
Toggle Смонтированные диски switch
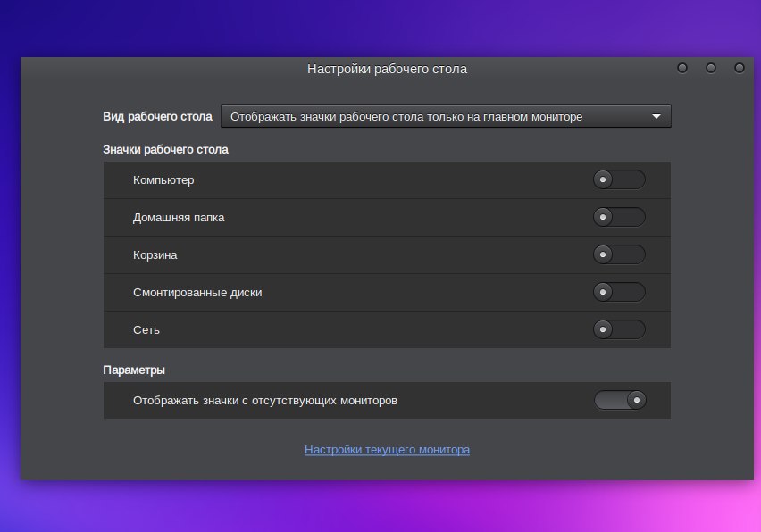tap(619, 292)
